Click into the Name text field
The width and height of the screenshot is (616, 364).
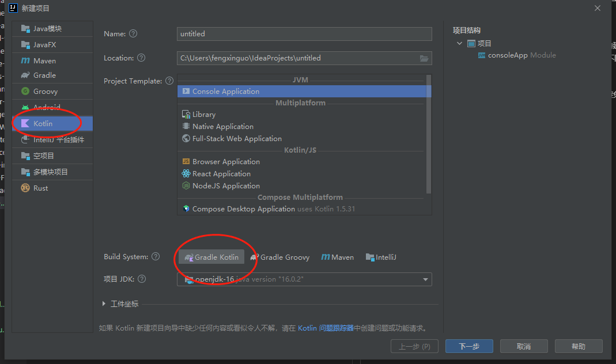304,34
